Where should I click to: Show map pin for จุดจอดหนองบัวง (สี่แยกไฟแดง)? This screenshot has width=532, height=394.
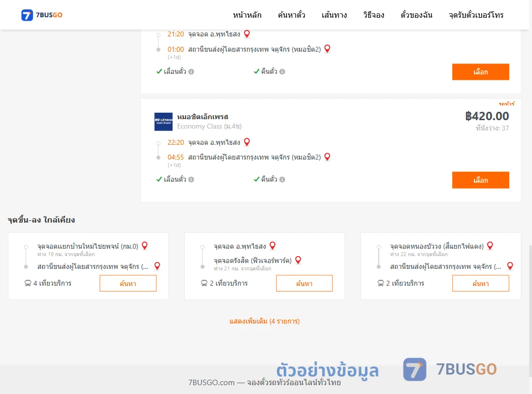pos(490,245)
